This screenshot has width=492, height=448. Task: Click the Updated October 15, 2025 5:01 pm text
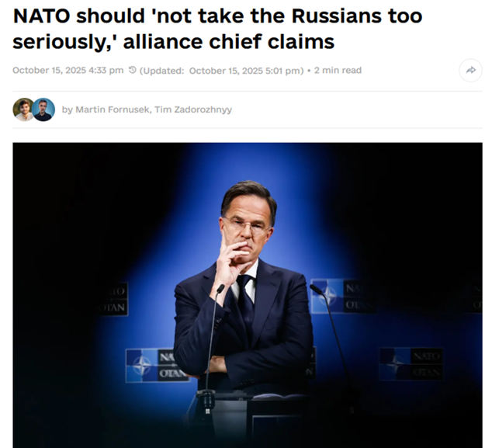pos(221,71)
